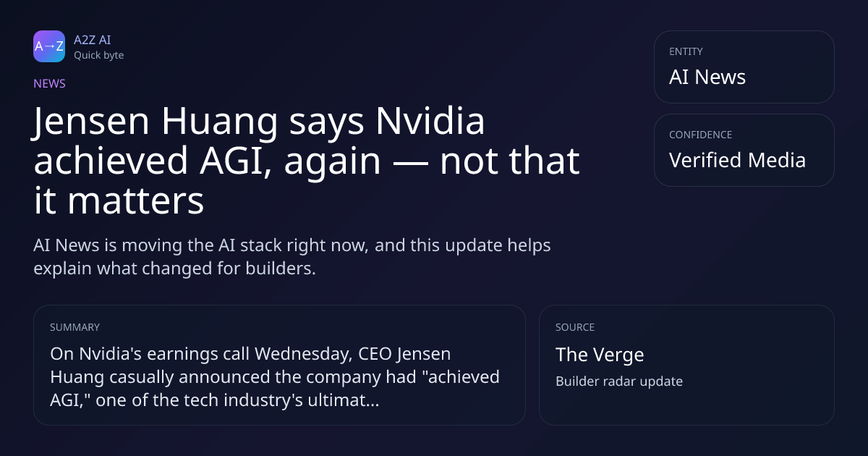Select the CONFIDENCE label text
Image resolution: width=868 pixels, height=456 pixels.
700,135
